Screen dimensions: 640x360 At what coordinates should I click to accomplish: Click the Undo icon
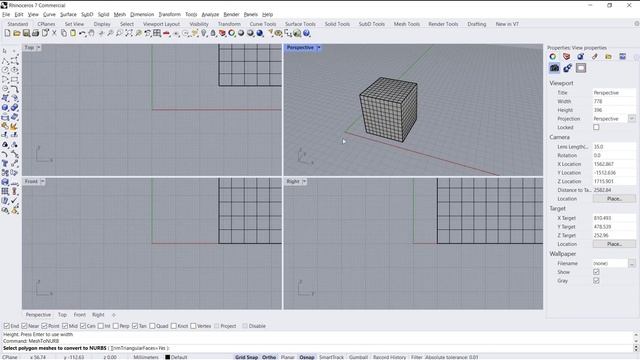pyautogui.click(x=82, y=33)
